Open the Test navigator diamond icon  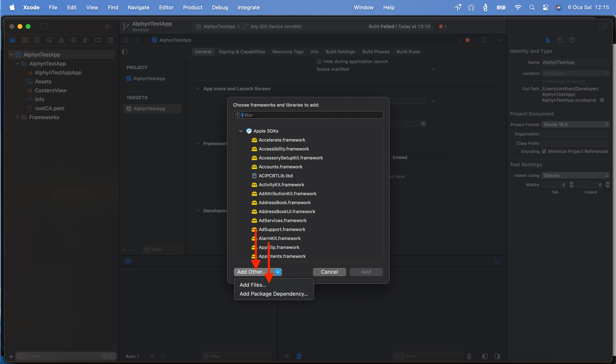[x=74, y=40]
